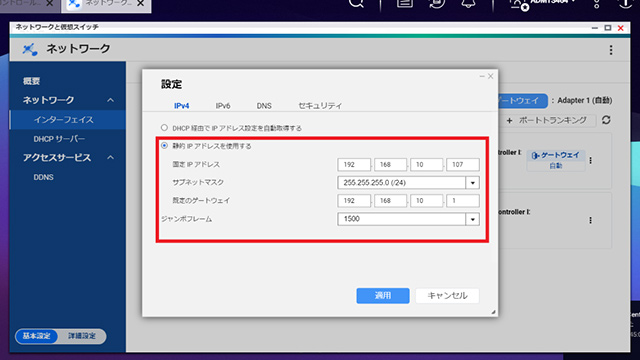Switch to the DNS tab
This screenshot has width=640, height=360.
264,106
